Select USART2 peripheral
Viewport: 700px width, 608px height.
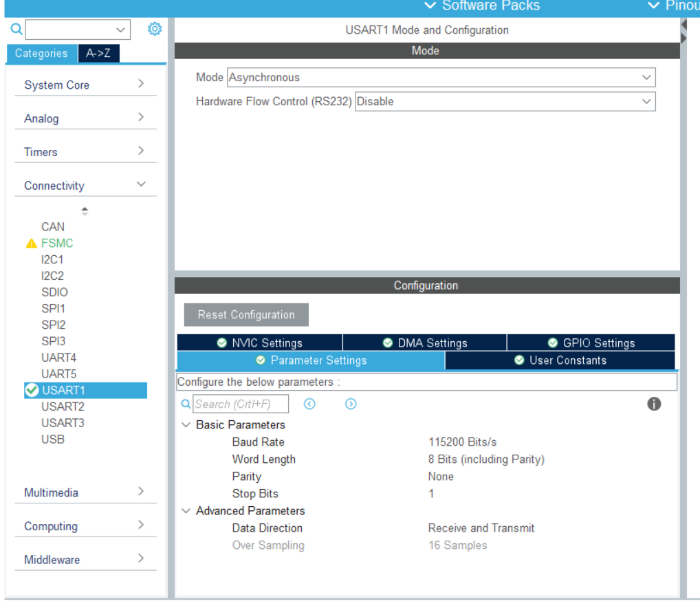pos(63,406)
